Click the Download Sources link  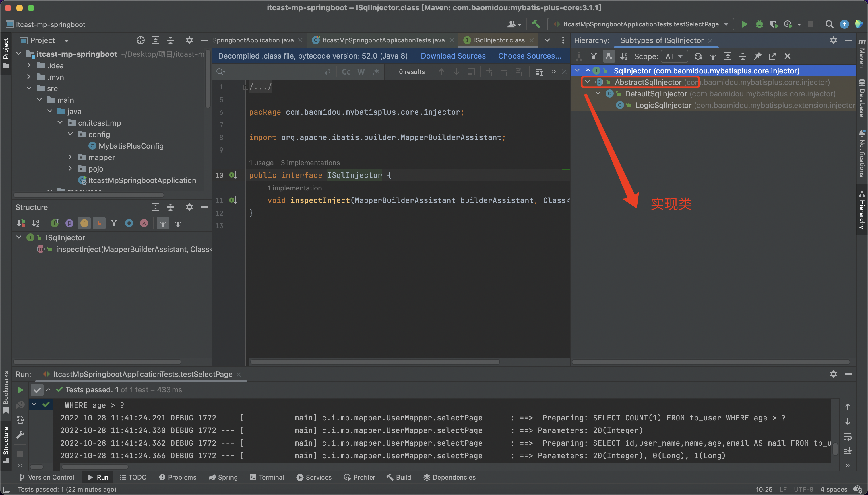click(453, 56)
